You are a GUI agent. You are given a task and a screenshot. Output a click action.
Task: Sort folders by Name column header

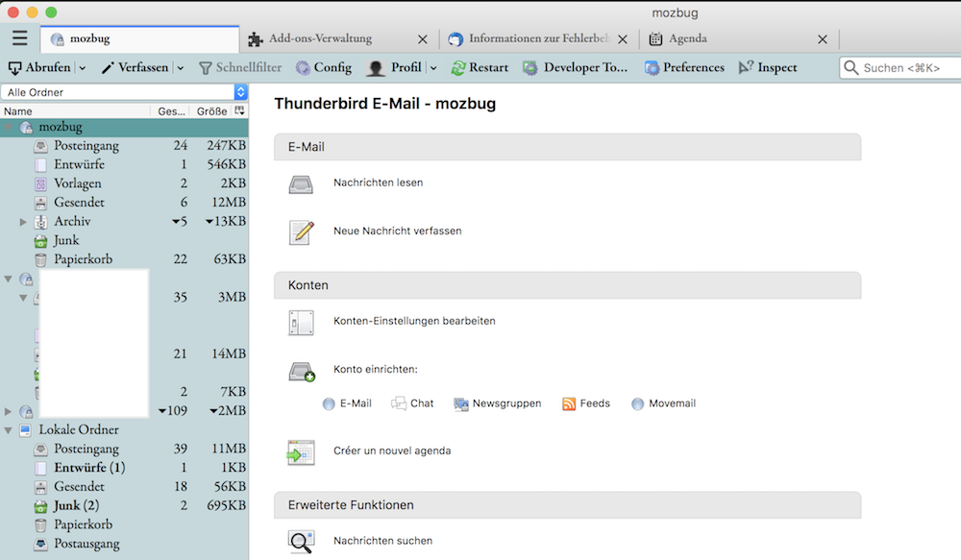[x=75, y=110]
